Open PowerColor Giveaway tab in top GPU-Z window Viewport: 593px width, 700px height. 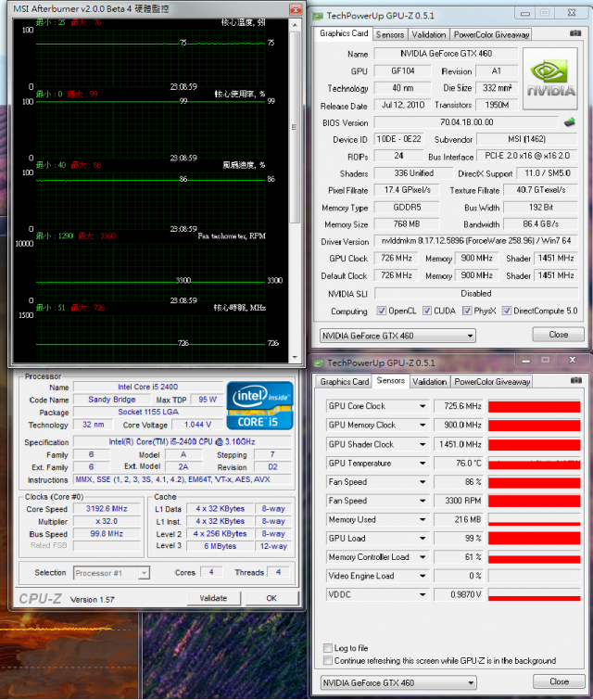tap(491, 35)
